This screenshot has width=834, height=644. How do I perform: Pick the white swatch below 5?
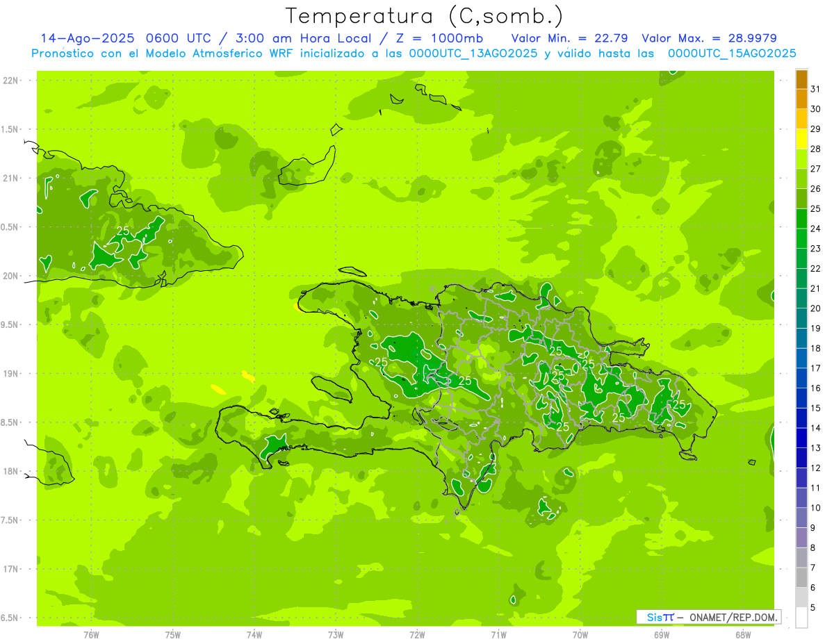[x=801, y=618]
